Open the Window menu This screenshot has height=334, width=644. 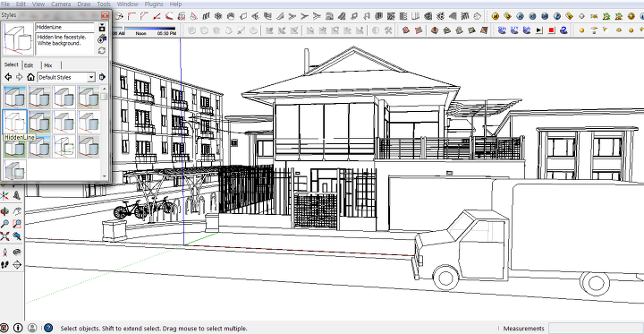click(127, 4)
